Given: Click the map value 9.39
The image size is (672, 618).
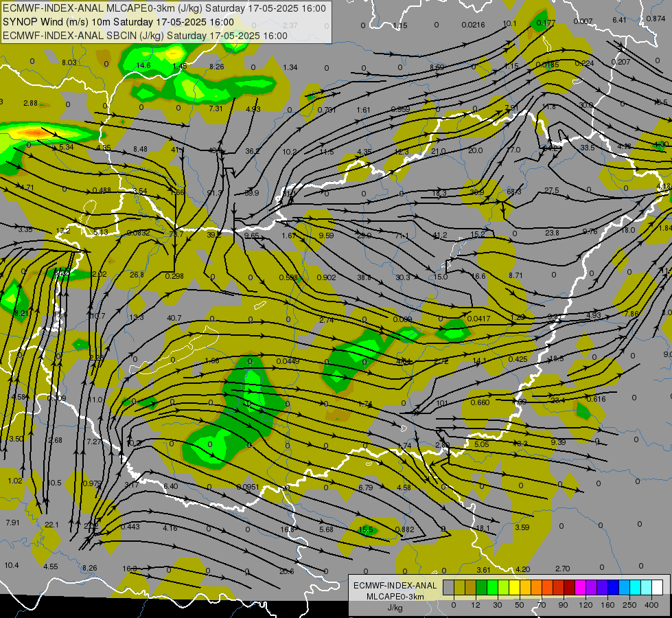Looking at the screenshot, I should coord(558,442).
